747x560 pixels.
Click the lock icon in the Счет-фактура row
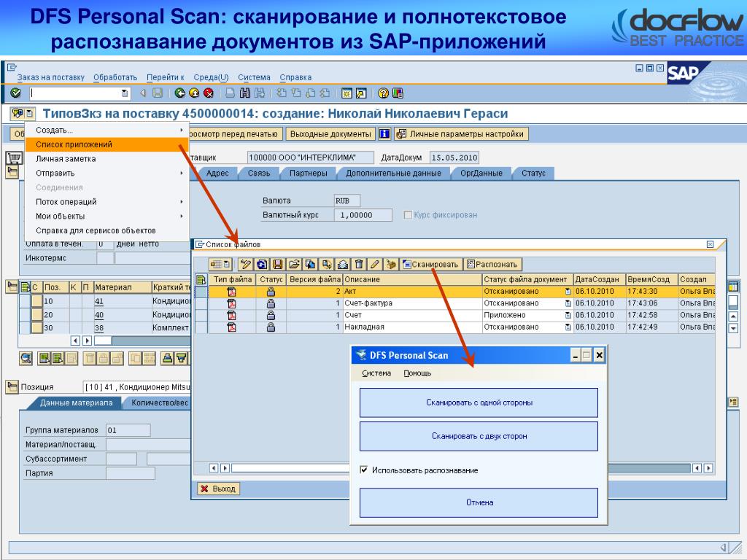(271, 303)
